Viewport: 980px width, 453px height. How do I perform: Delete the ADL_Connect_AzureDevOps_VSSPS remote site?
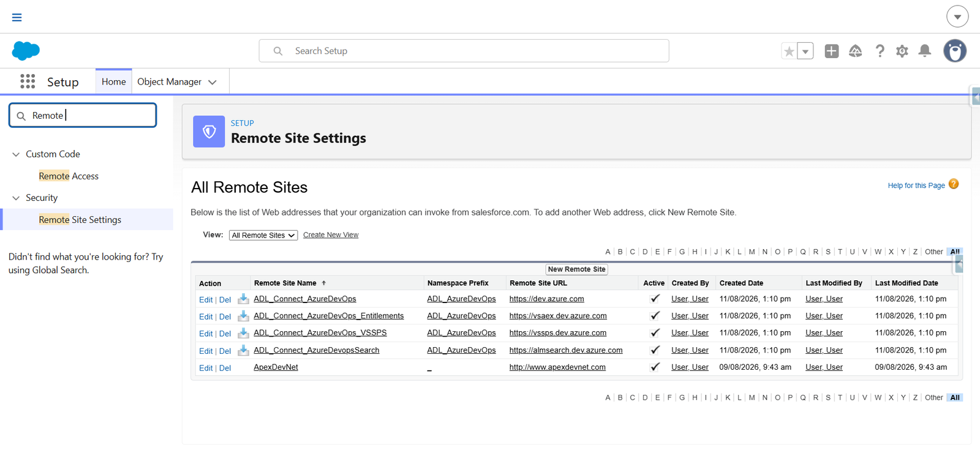(225, 334)
